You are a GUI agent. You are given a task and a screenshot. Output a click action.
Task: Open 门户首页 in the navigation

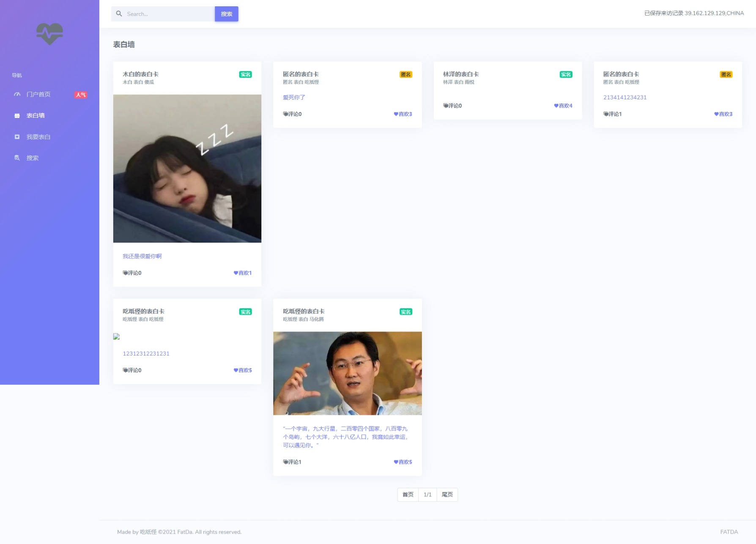pyautogui.click(x=38, y=94)
